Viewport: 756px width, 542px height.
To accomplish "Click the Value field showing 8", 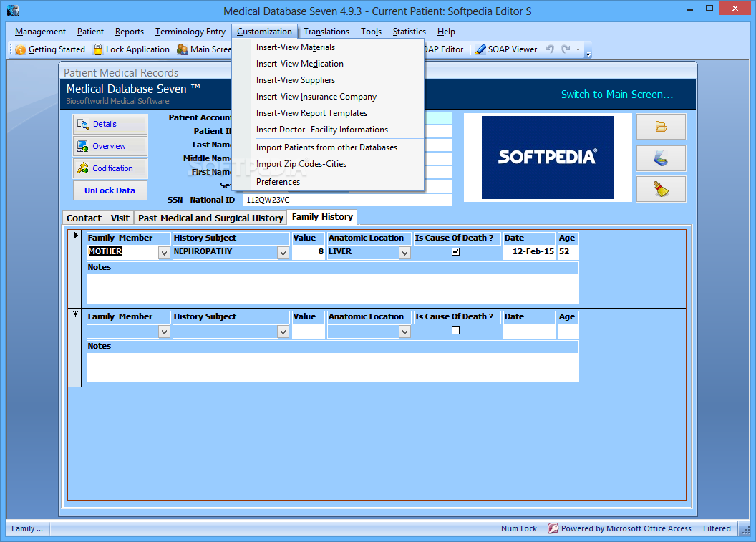I will point(309,252).
